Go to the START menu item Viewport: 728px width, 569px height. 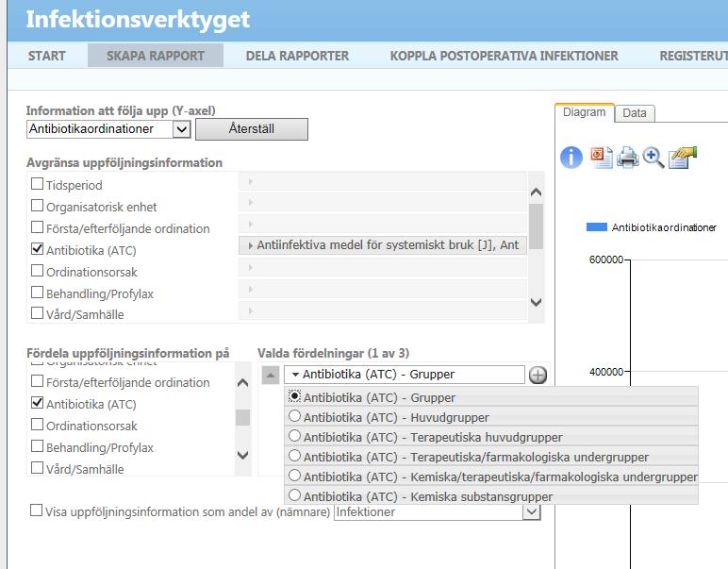(46, 56)
